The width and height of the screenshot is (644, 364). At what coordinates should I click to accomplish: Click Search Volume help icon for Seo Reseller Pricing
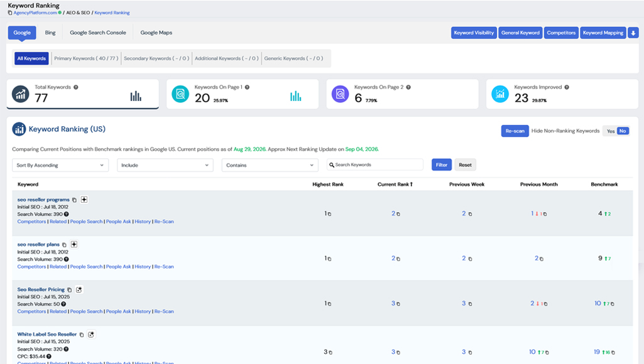click(63, 304)
